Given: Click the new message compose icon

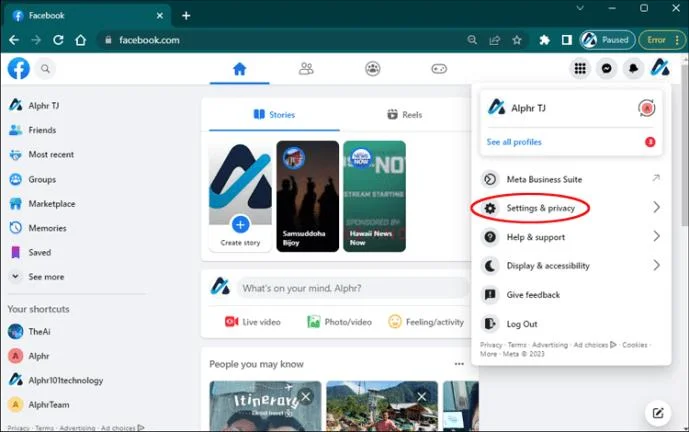Looking at the screenshot, I should (657, 413).
